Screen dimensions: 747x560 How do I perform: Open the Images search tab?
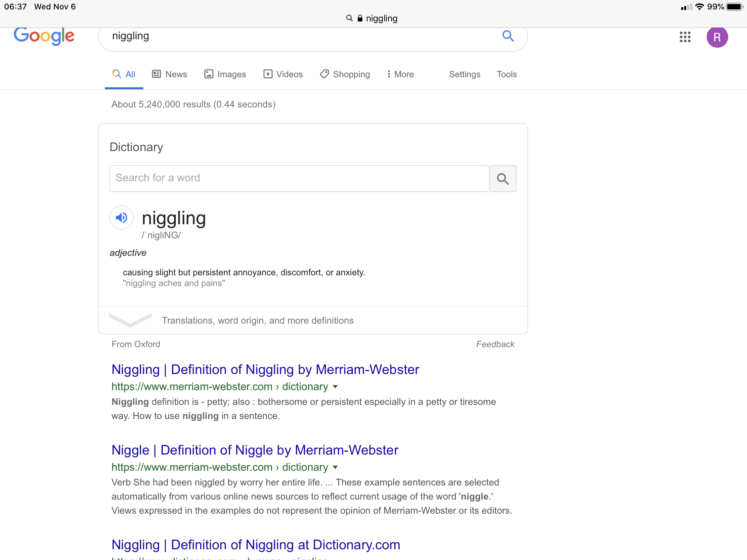(x=225, y=74)
